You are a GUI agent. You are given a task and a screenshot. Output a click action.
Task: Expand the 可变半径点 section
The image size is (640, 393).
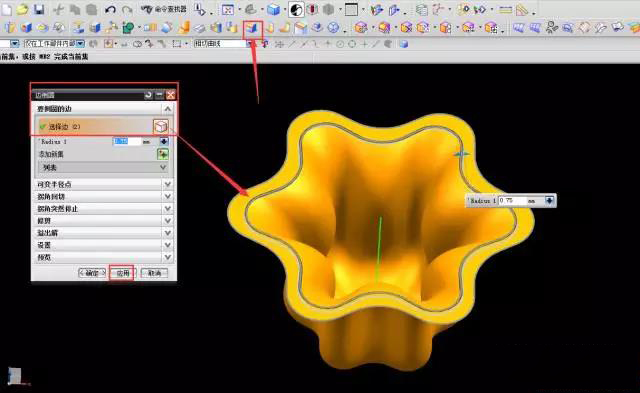coord(102,184)
